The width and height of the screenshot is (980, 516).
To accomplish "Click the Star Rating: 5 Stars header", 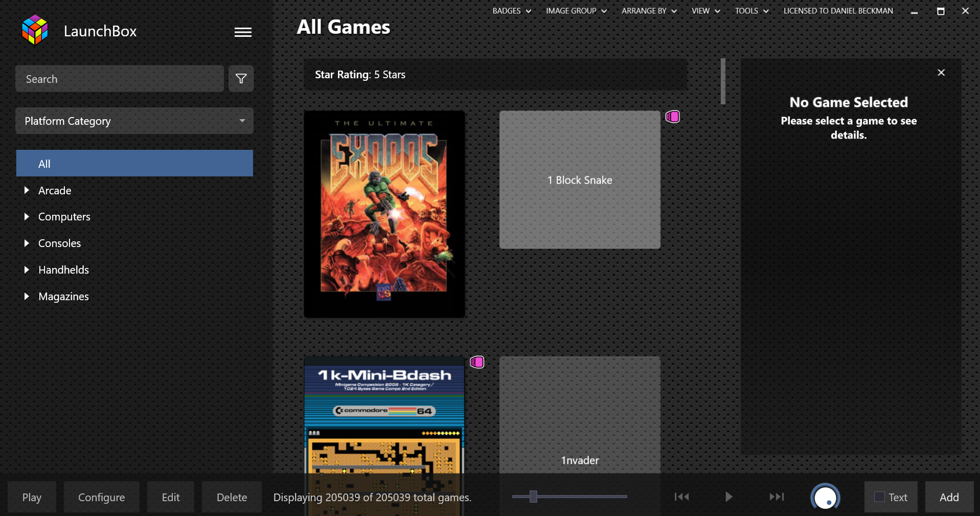I will [495, 75].
